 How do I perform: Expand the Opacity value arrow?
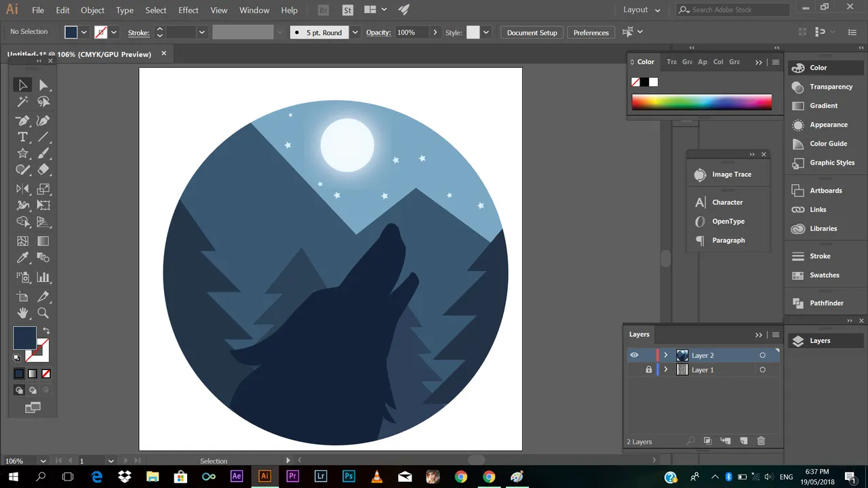[x=435, y=33]
